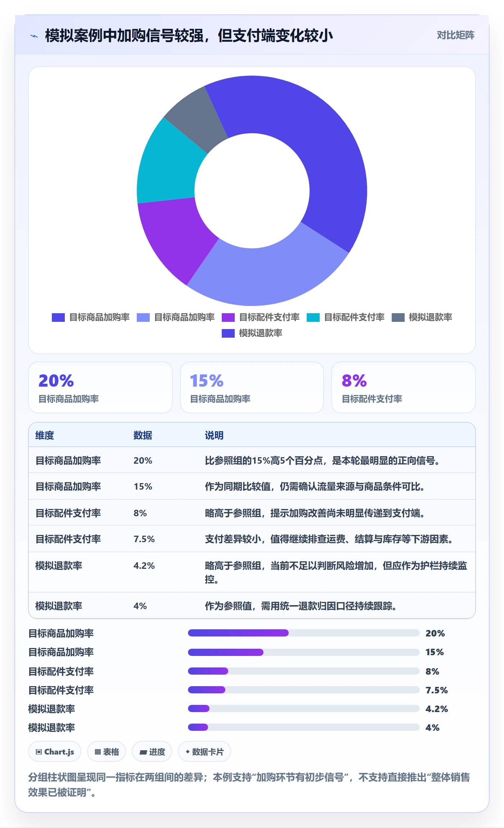Click the 表格 chip with grid icon
Screen dimensions: 504x828
(x=107, y=752)
